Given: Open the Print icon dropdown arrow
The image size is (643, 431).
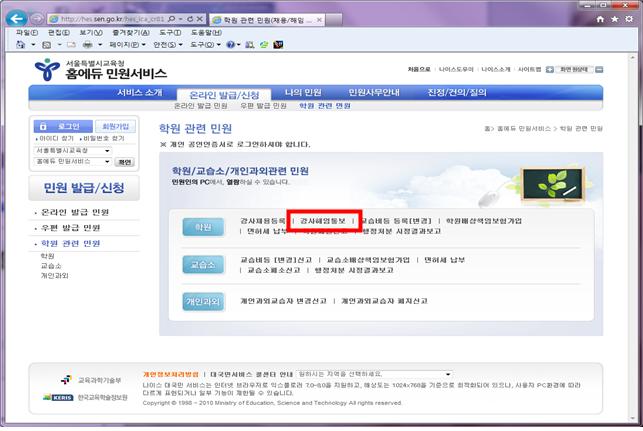Looking at the screenshot, I should [x=100, y=45].
